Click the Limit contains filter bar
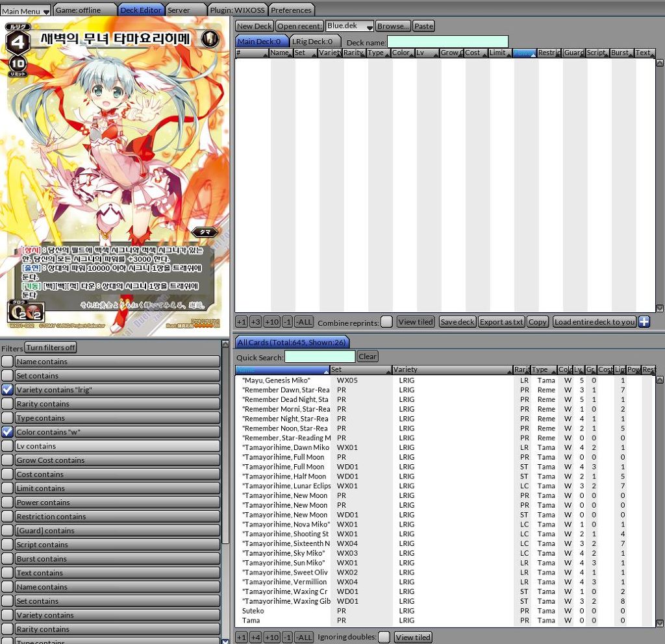 tap(118, 488)
